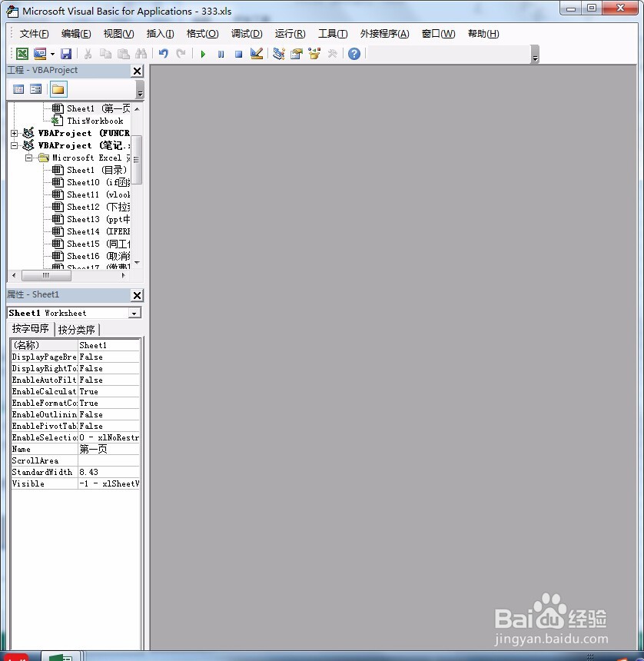Toggle Design Mode icon
Viewport: 644px width, 661px height.
(x=256, y=54)
